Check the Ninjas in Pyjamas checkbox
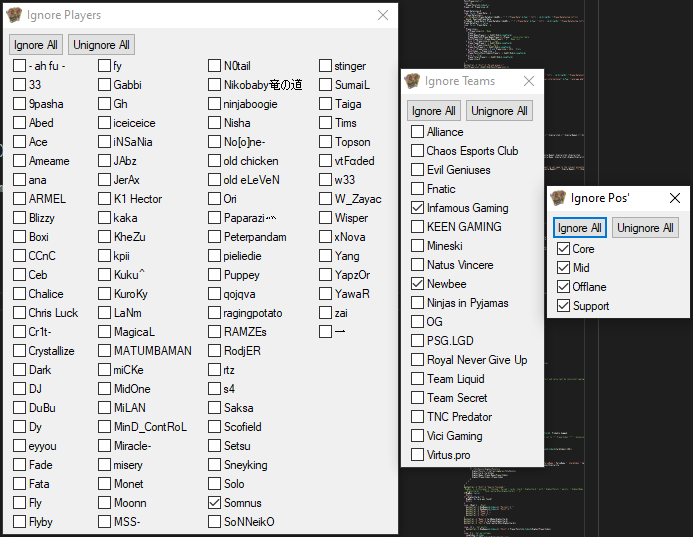This screenshot has height=537, width=693. (417, 302)
